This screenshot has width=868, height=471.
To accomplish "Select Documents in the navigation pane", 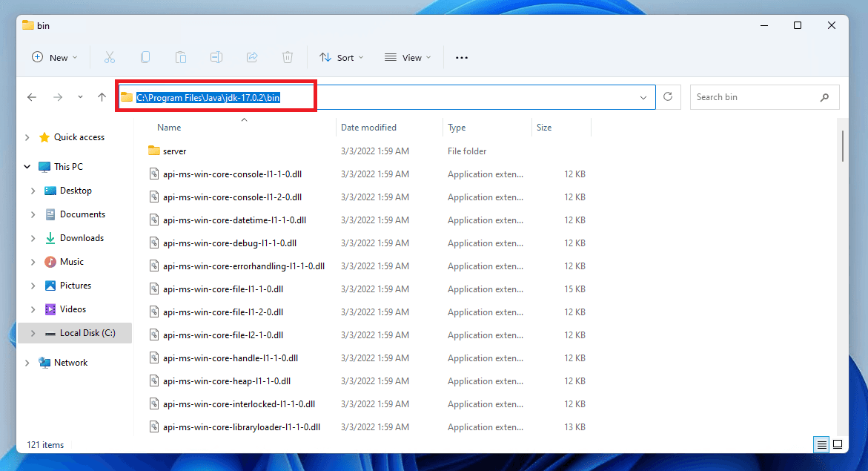I will [82, 214].
